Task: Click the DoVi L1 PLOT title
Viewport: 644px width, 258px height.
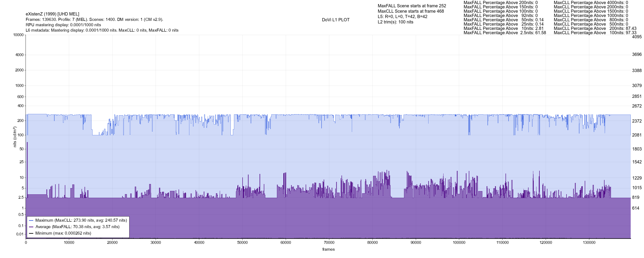Action: (x=336, y=20)
